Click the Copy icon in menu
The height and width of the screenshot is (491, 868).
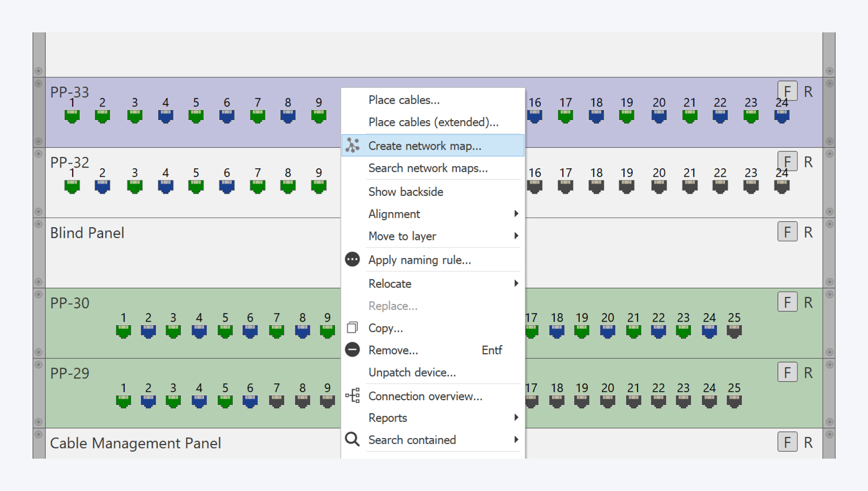coord(352,327)
